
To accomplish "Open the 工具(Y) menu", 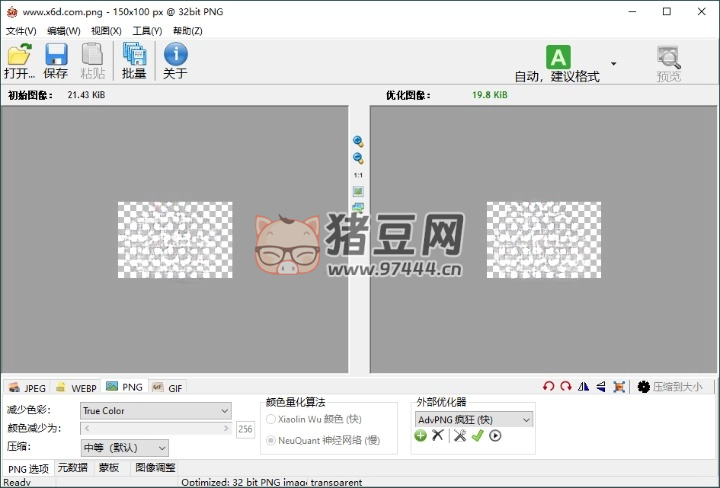I will [147, 31].
